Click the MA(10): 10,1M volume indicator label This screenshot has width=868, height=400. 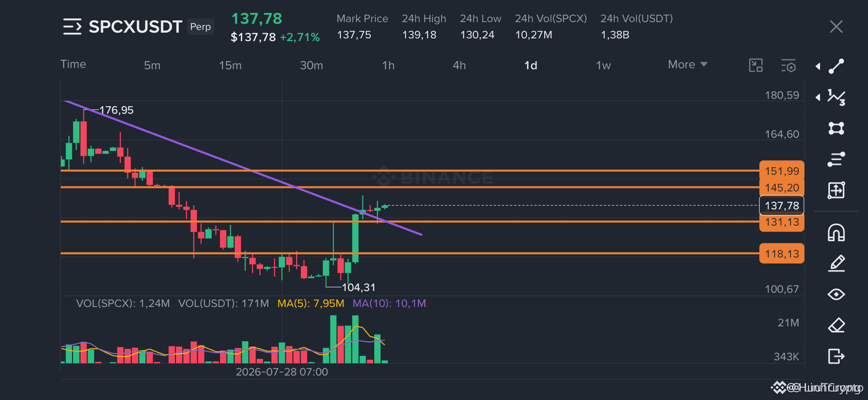(x=389, y=303)
